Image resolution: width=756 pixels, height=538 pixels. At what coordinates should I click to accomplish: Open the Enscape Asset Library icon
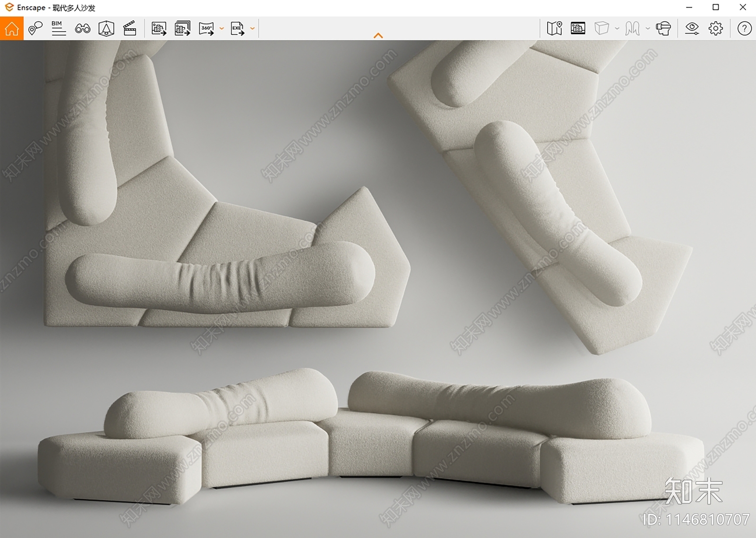pos(578,28)
